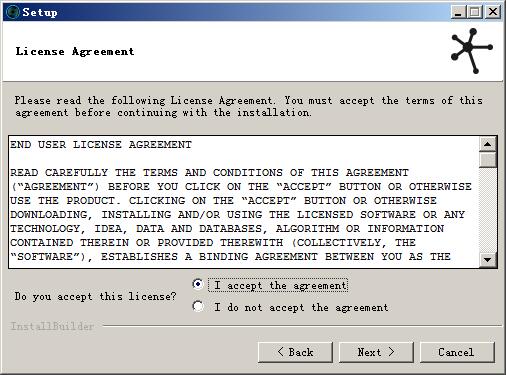
Task: Click the 'I accept the agreement' label text
Action: pos(278,286)
